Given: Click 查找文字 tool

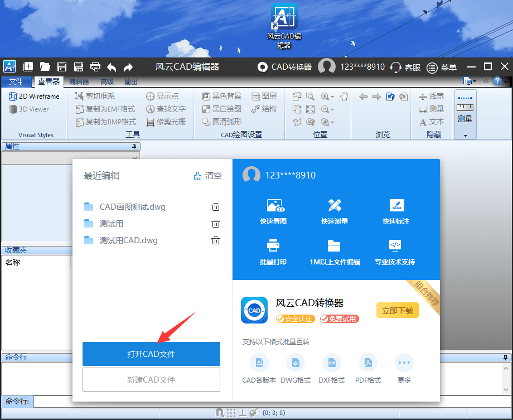Looking at the screenshot, I should (x=166, y=109).
